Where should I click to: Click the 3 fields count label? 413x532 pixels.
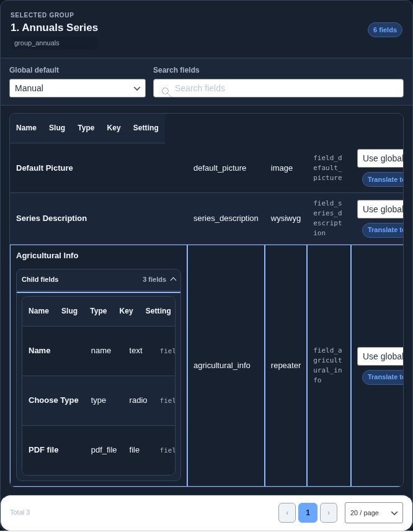pos(154,279)
